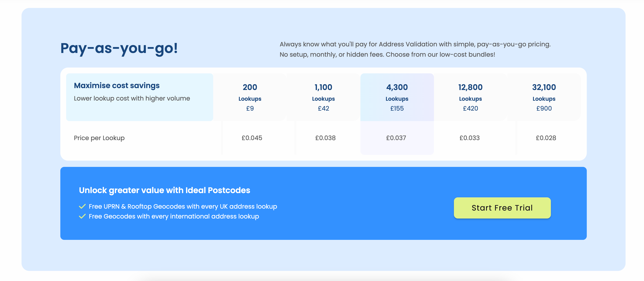The width and height of the screenshot is (644, 281).
Task: Click the £420 price for 12,800 lookups
Action: [x=470, y=108]
